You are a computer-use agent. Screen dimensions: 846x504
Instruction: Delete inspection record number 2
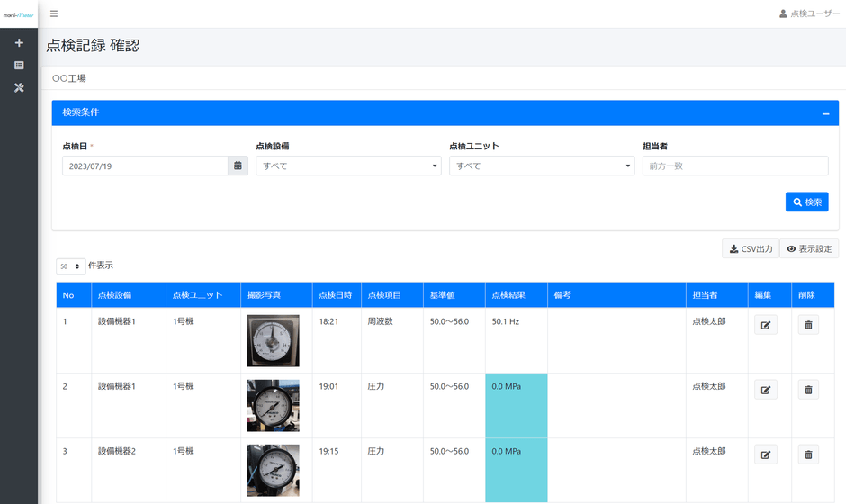pyautogui.click(x=808, y=390)
